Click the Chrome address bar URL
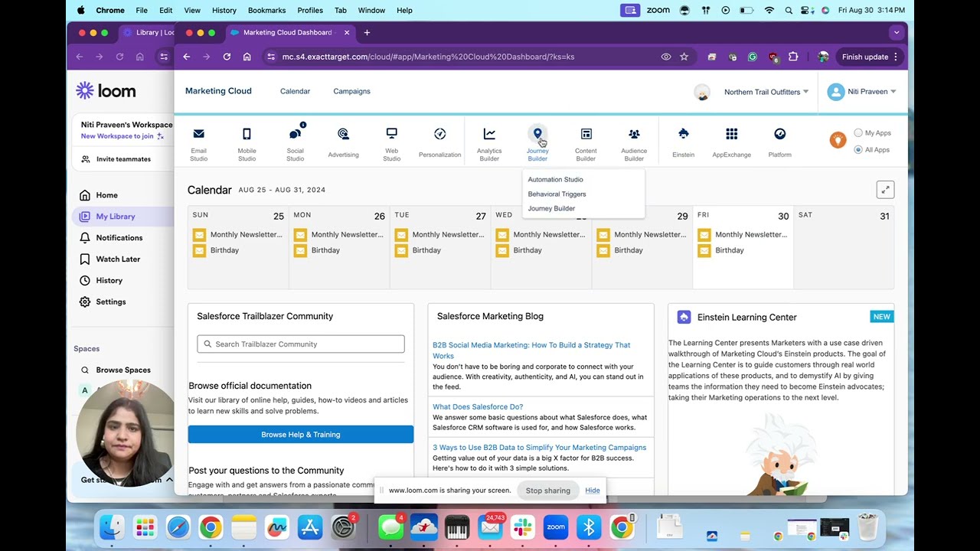 click(428, 57)
